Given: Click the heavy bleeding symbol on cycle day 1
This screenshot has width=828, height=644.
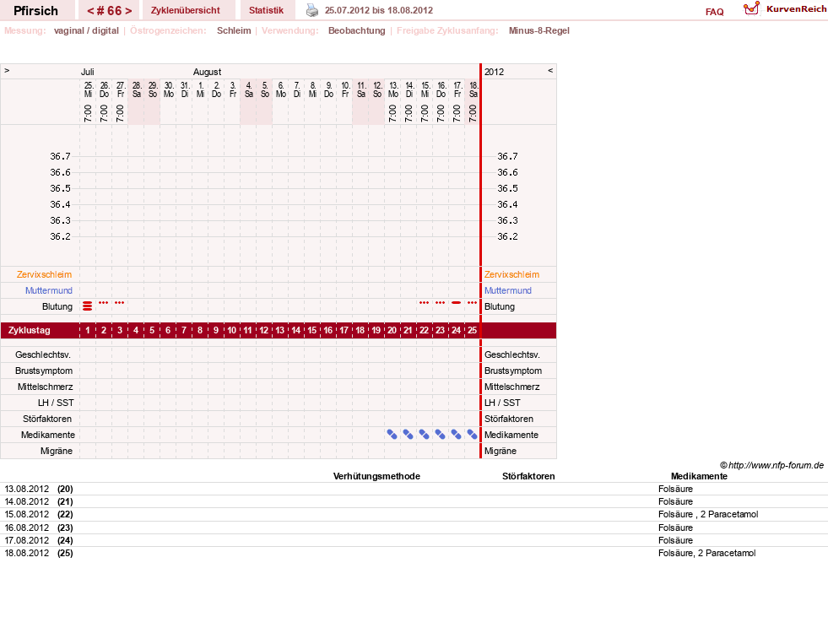Looking at the screenshot, I should (88, 306).
